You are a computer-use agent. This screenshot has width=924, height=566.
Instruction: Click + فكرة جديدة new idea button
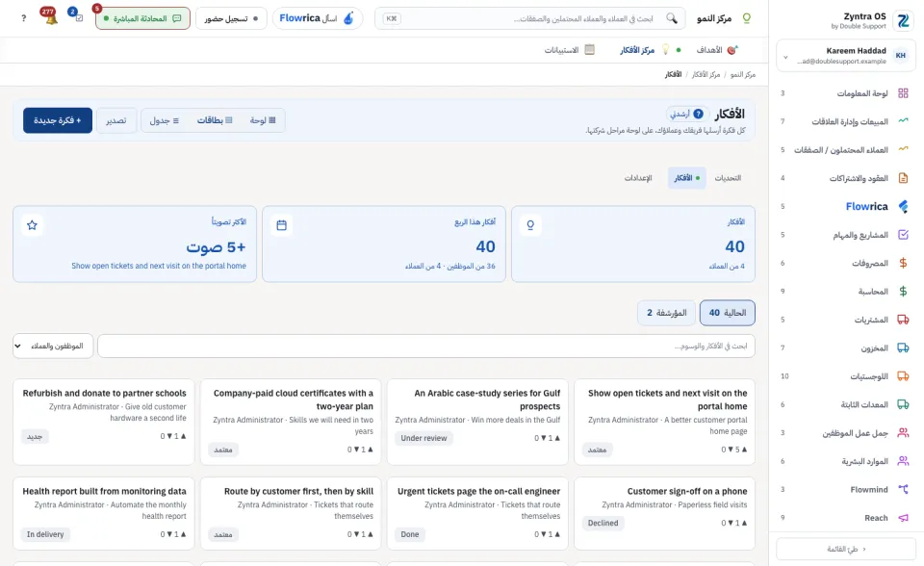(x=58, y=120)
